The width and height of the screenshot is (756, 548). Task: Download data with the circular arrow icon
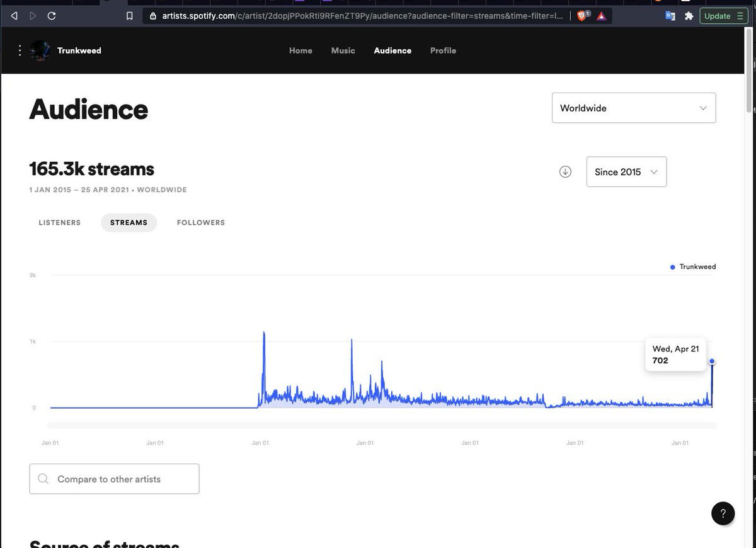point(565,172)
